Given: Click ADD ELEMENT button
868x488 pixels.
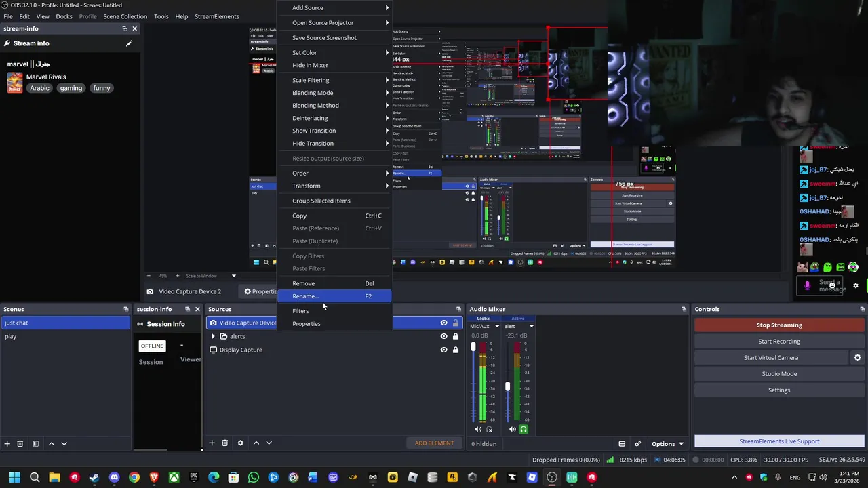Looking at the screenshot, I should [434, 443].
